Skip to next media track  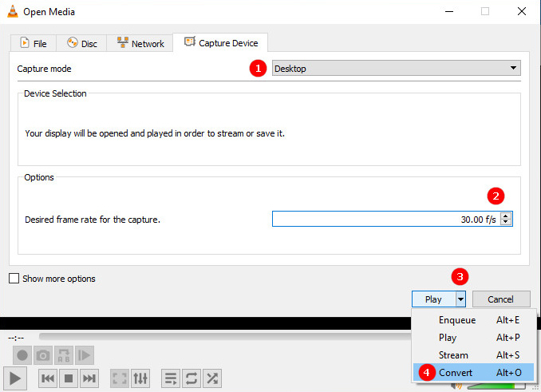tap(89, 378)
